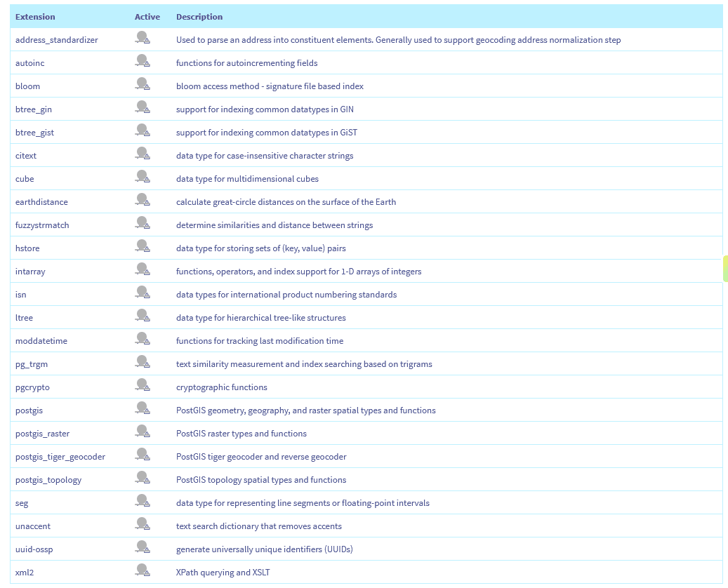728x588 pixels.
Task: Select the postgis_raster extension name
Action: 42,434
